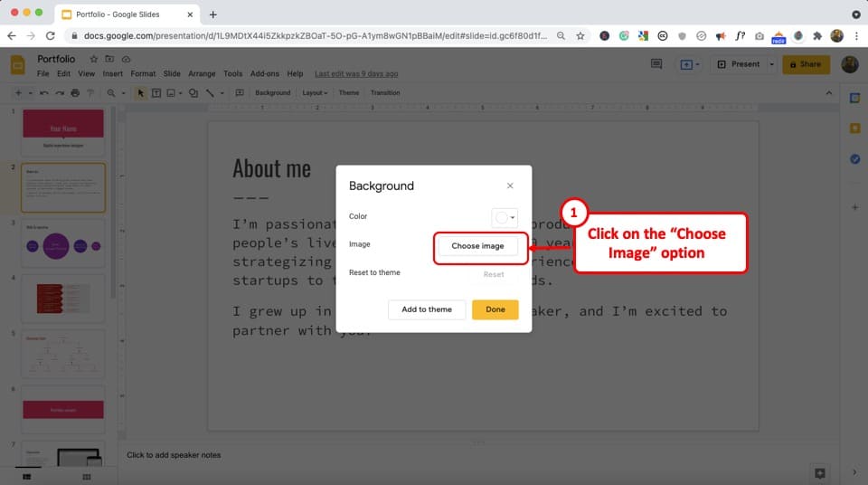Click the Redo icon
Screen dimensions: 868x485
60,93
